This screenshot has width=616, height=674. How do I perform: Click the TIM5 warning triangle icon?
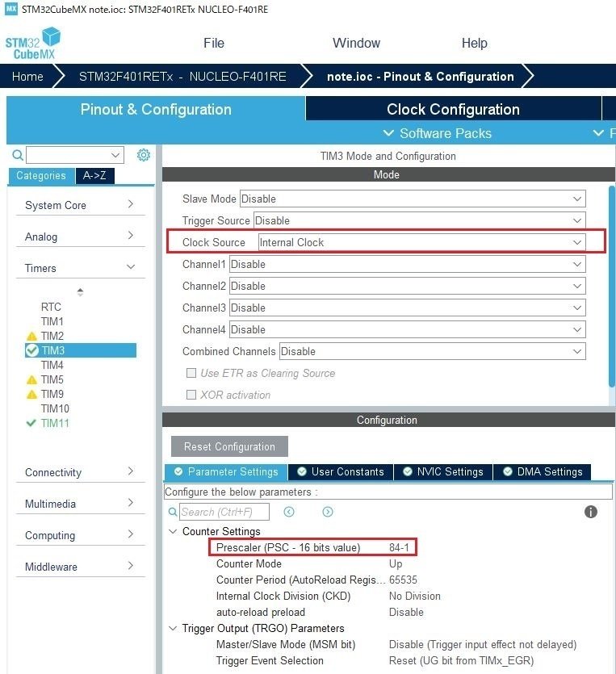pyautogui.click(x=31, y=380)
